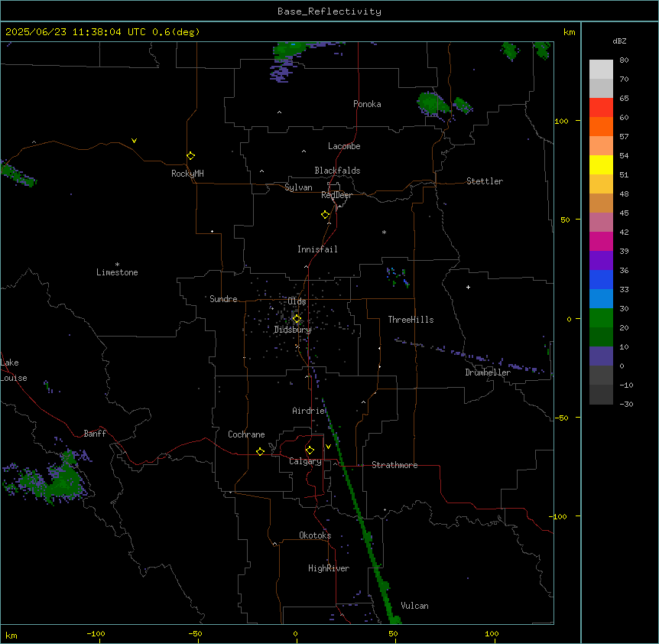Click the Stettler city label

(485, 181)
